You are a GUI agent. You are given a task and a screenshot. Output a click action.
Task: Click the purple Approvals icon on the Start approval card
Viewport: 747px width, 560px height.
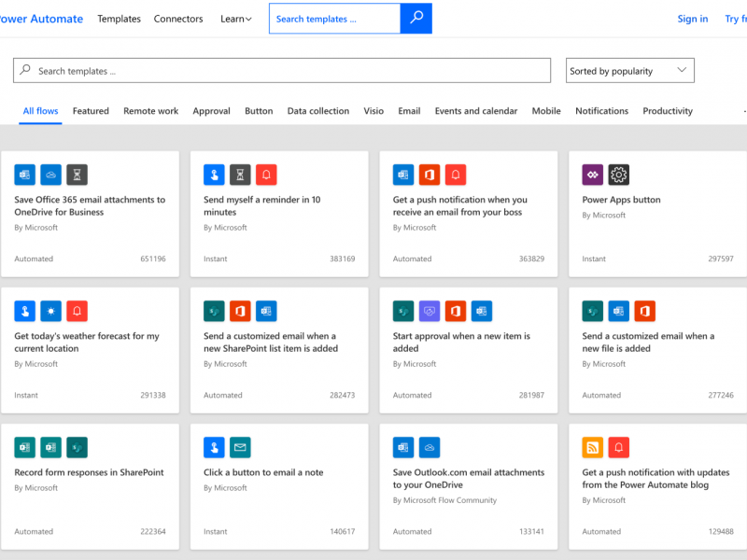click(430, 311)
